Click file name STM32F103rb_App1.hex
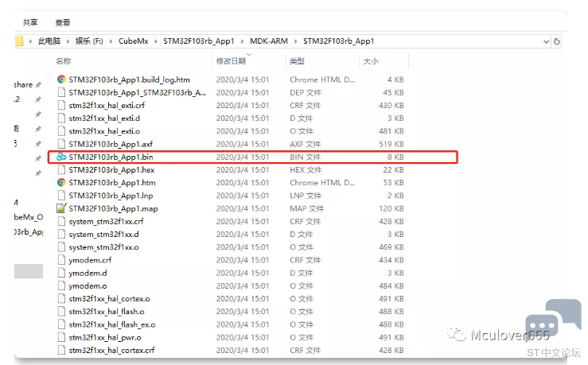This screenshot has width=588, height=365. 111,169
